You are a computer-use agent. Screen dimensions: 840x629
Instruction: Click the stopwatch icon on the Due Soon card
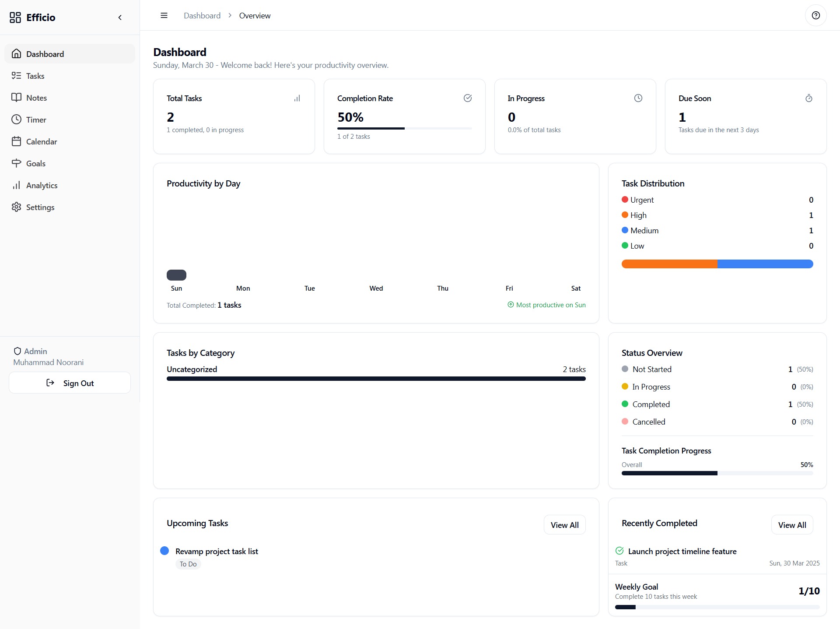pos(809,98)
